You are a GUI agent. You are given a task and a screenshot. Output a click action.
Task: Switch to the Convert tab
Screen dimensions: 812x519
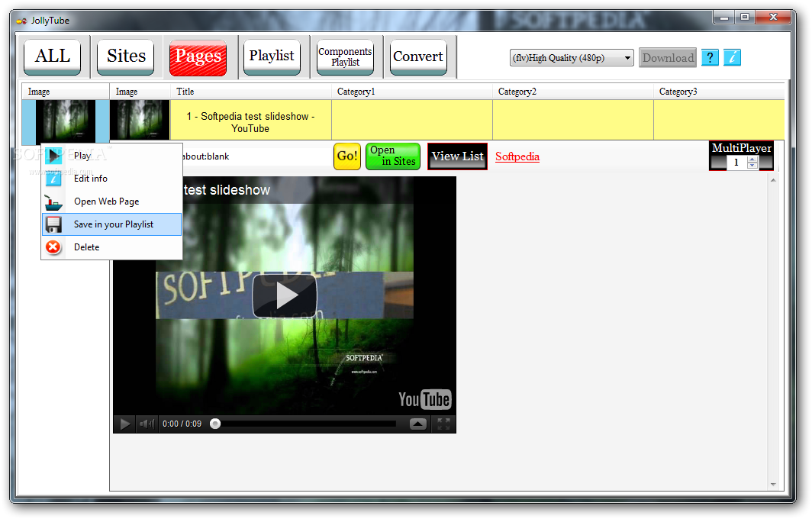click(x=418, y=56)
